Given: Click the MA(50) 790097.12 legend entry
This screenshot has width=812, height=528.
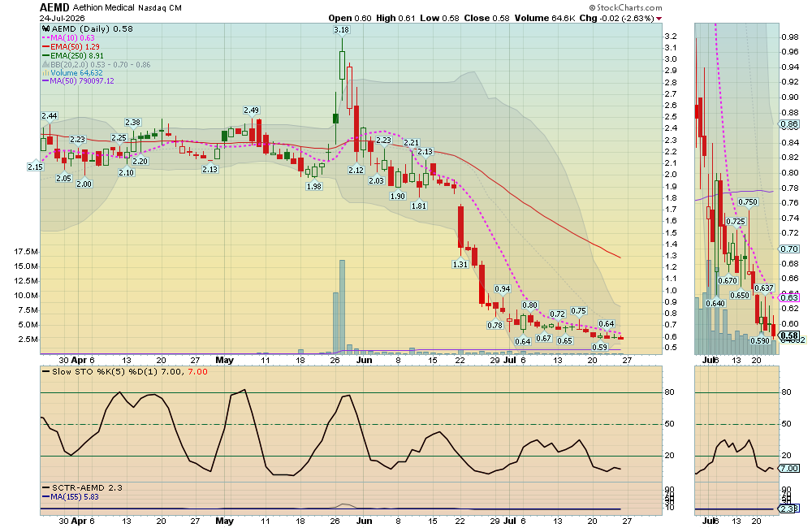Looking at the screenshot, I should (x=78, y=81).
